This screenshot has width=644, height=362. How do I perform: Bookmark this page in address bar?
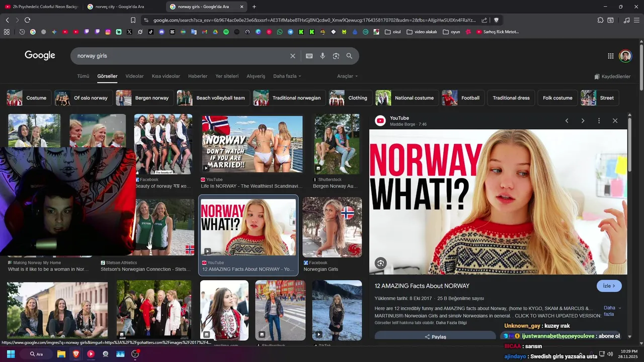[x=133, y=20]
